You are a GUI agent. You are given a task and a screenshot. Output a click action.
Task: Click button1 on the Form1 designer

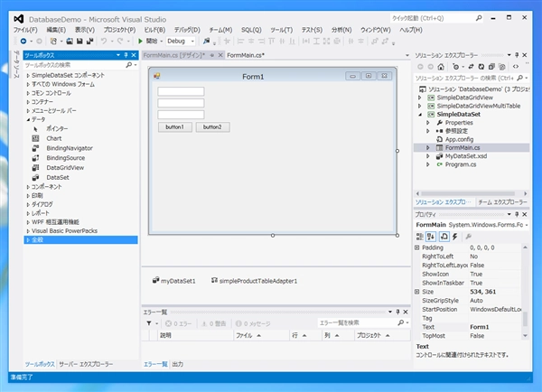175,127
